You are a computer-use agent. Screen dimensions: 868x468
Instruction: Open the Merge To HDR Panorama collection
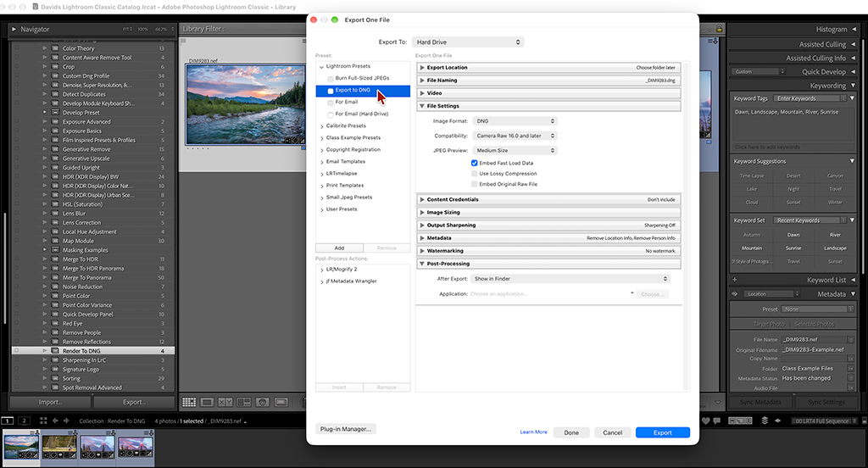[93, 269]
